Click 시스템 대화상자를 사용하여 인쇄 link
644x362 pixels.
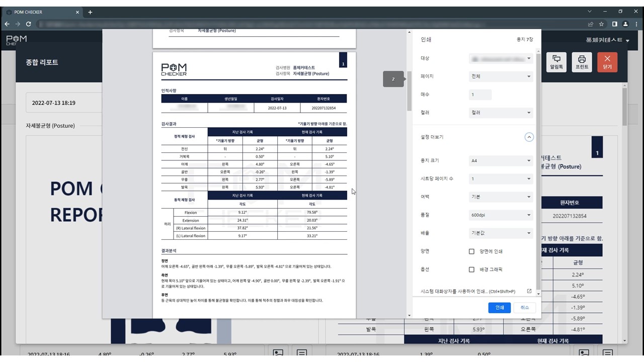pos(468,292)
